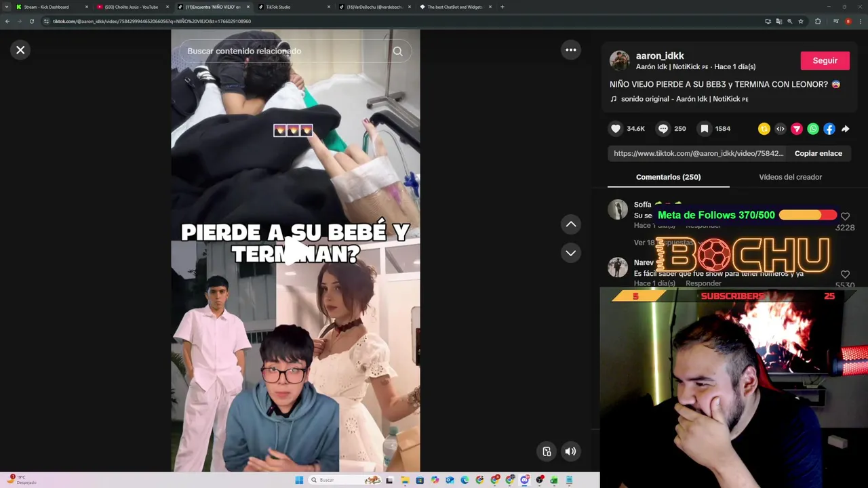Viewport: 868px width, 488px height.
Task: Open Sofía's commenter avatar
Action: click(x=618, y=209)
